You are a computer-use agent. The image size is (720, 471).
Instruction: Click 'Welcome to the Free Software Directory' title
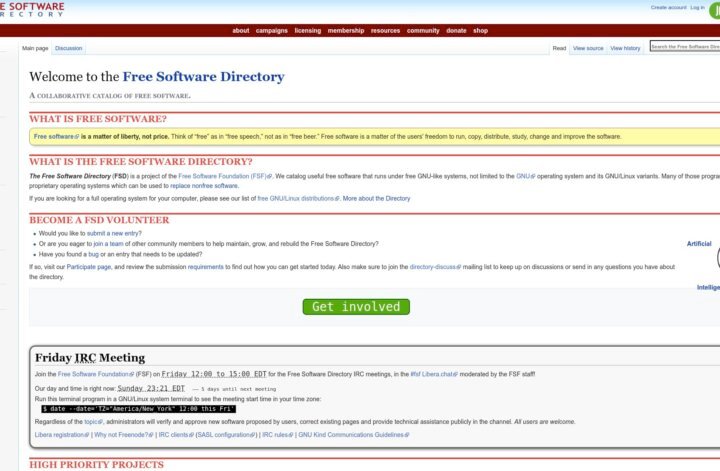coord(157,77)
